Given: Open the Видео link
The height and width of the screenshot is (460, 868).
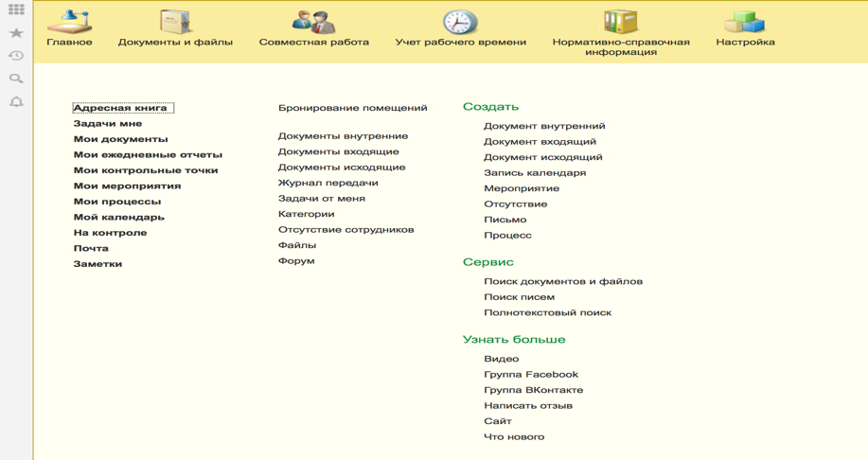Looking at the screenshot, I should pyautogui.click(x=501, y=359).
